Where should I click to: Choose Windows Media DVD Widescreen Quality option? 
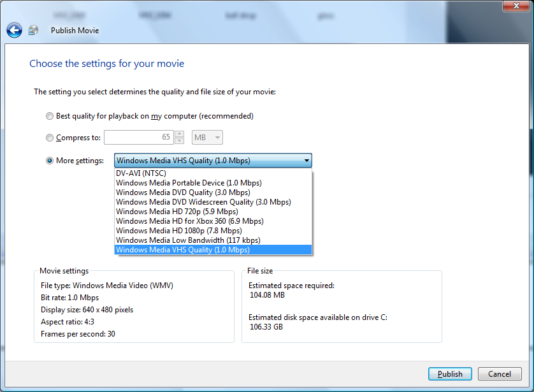point(213,202)
